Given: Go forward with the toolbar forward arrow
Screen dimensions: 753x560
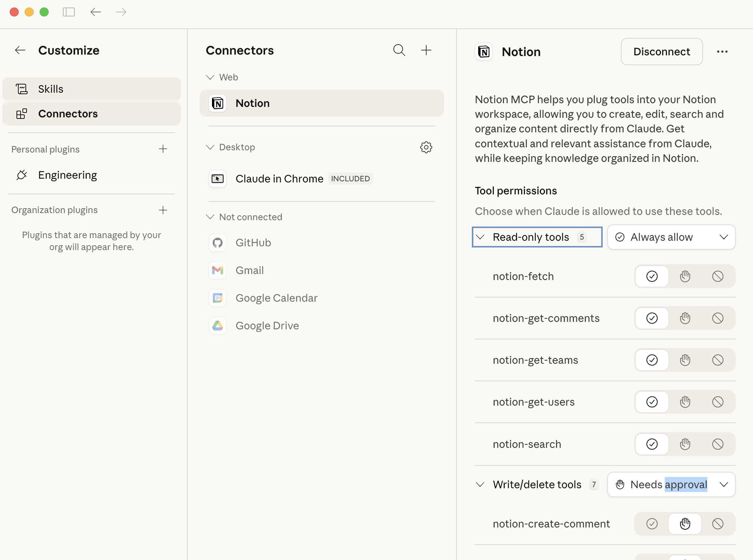Looking at the screenshot, I should pyautogui.click(x=121, y=12).
